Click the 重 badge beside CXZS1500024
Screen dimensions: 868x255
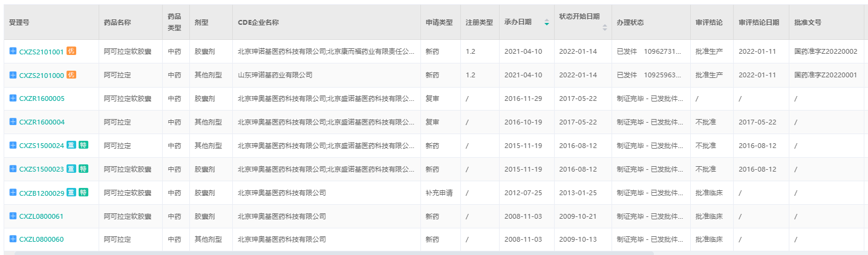pos(71,146)
